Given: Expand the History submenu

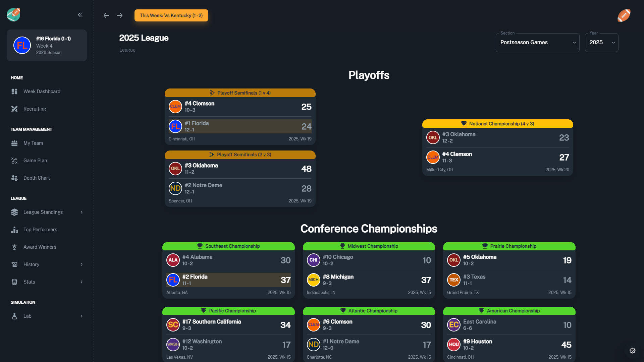Looking at the screenshot, I should pos(82,264).
